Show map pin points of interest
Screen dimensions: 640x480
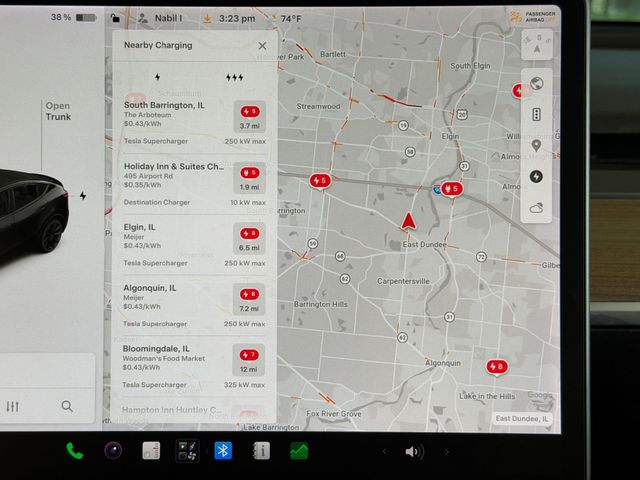click(x=536, y=145)
